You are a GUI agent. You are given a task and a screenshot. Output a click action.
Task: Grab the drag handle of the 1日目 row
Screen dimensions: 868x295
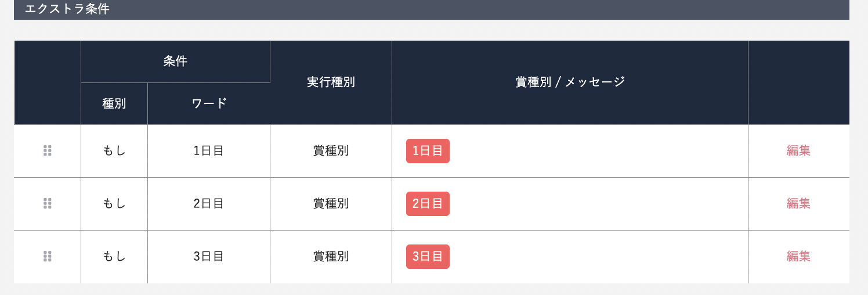(x=48, y=150)
